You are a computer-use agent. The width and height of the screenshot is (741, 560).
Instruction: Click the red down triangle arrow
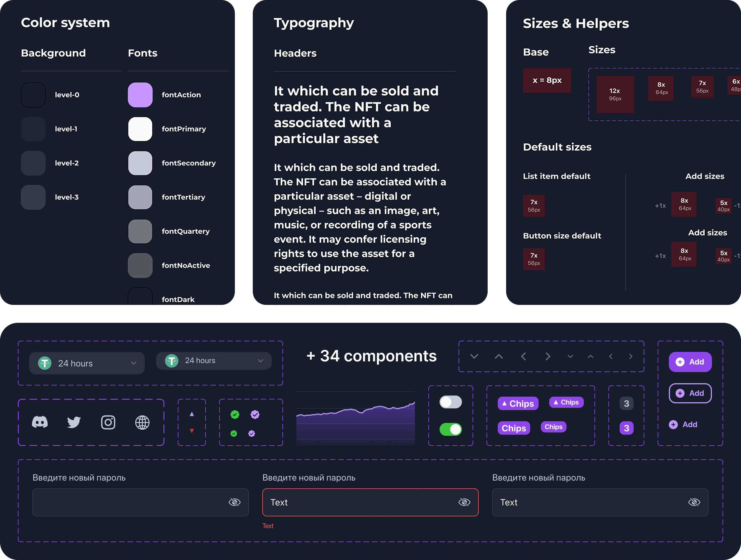[192, 431]
